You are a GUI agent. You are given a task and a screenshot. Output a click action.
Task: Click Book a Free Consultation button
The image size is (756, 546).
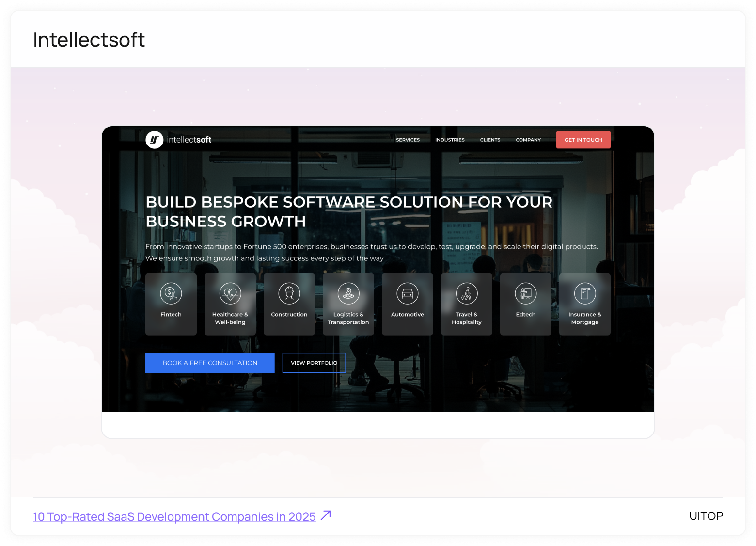210,363
